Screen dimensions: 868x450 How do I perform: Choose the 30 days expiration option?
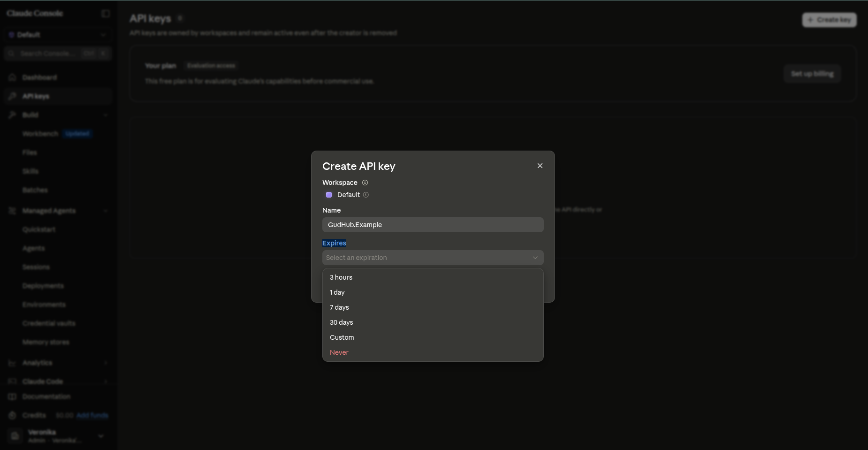(433, 322)
